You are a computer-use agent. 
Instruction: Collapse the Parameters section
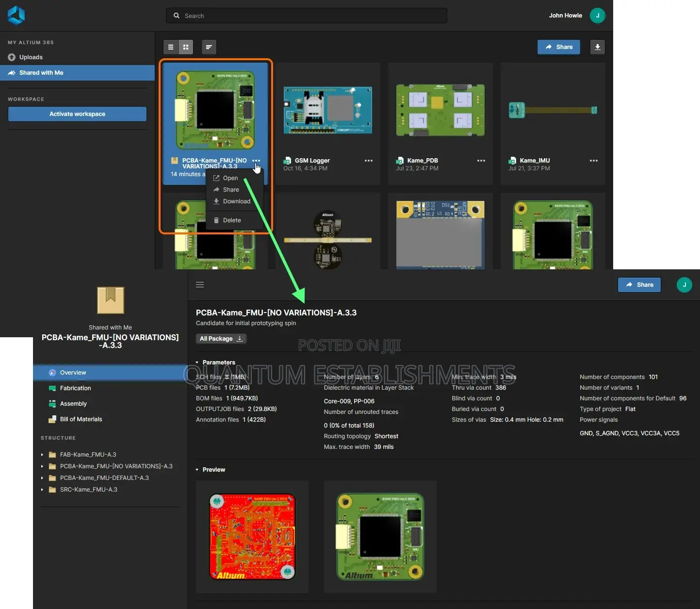(197, 362)
